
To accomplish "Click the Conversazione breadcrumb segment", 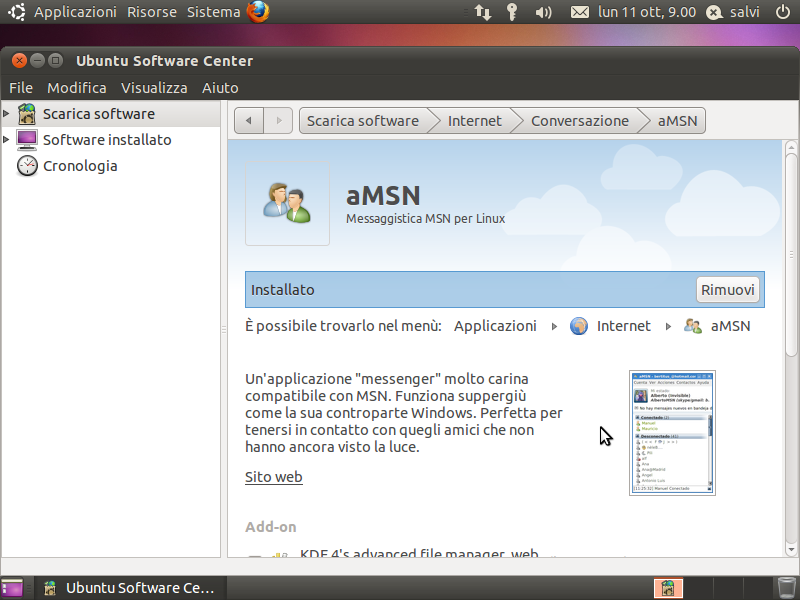I will click(x=580, y=120).
